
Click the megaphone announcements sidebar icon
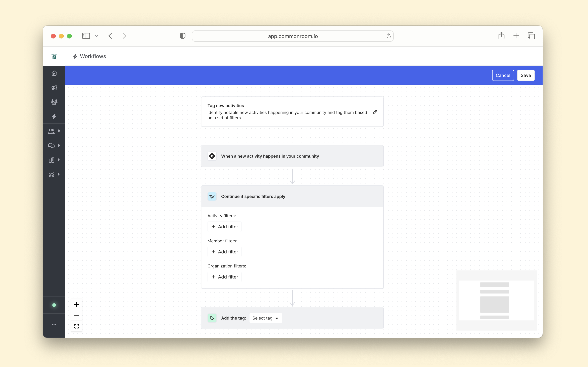click(x=54, y=88)
